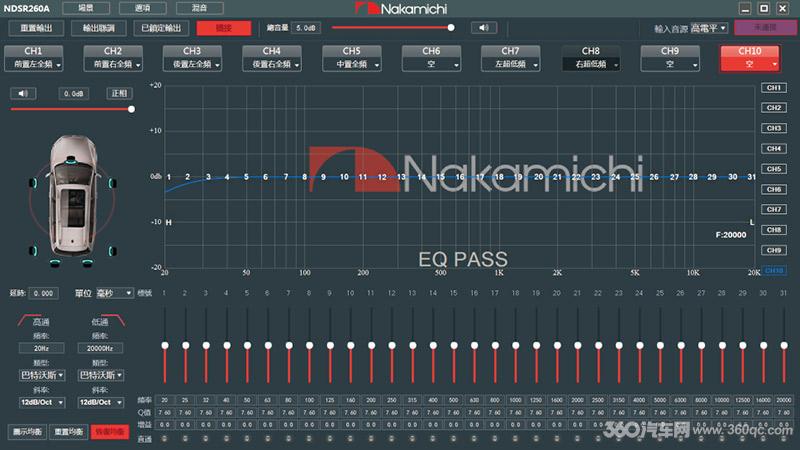Click the red link button in top toolbar

(224, 28)
